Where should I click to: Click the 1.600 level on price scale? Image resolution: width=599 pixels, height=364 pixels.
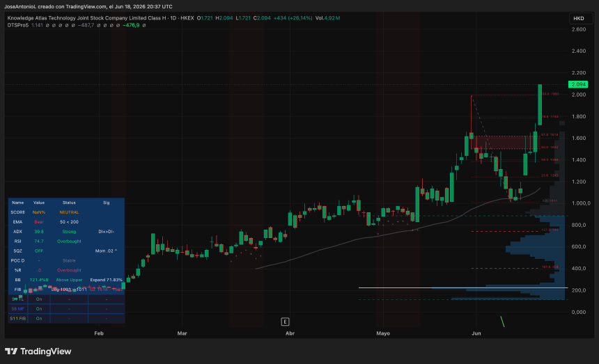579,138
